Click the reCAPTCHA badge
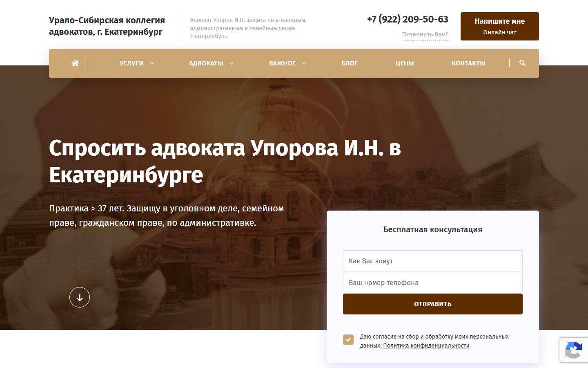Viewport: 588px width, 368px height. [573, 350]
